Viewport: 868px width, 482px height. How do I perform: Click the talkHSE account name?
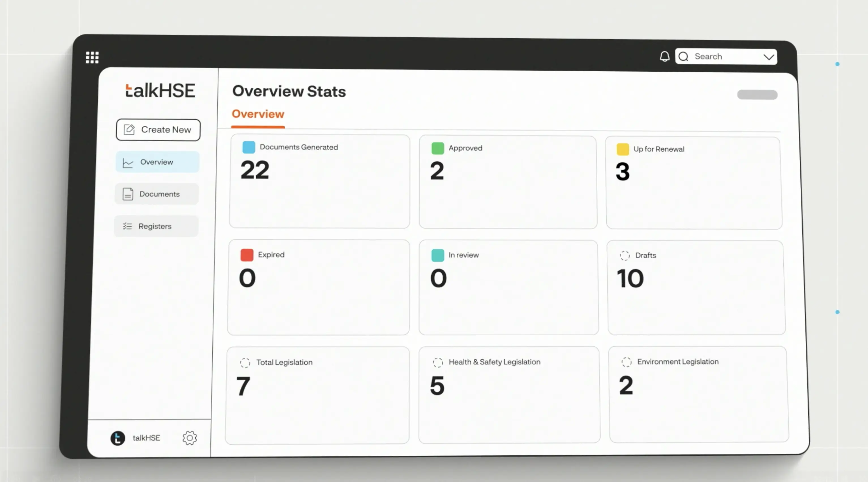coord(146,438)
